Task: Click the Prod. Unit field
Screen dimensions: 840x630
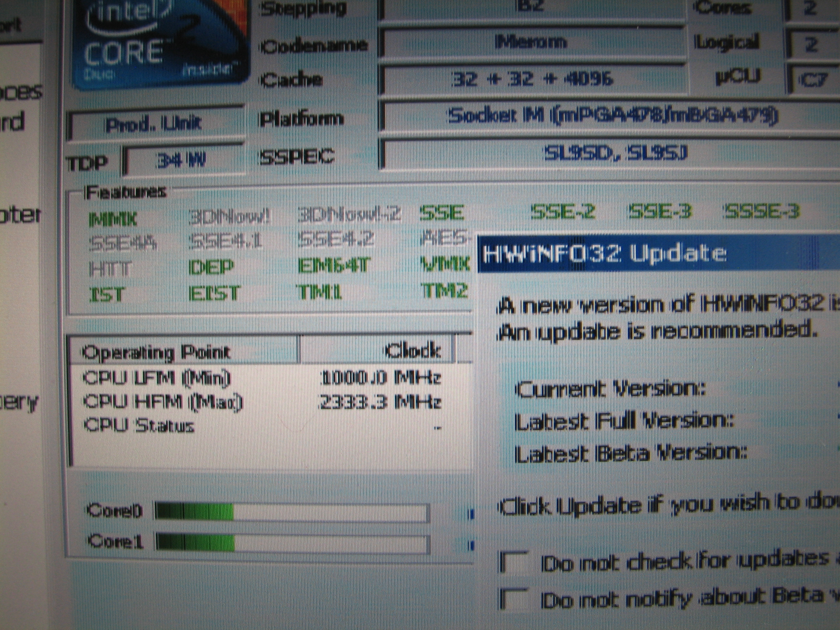Action: tap(154, 124)
